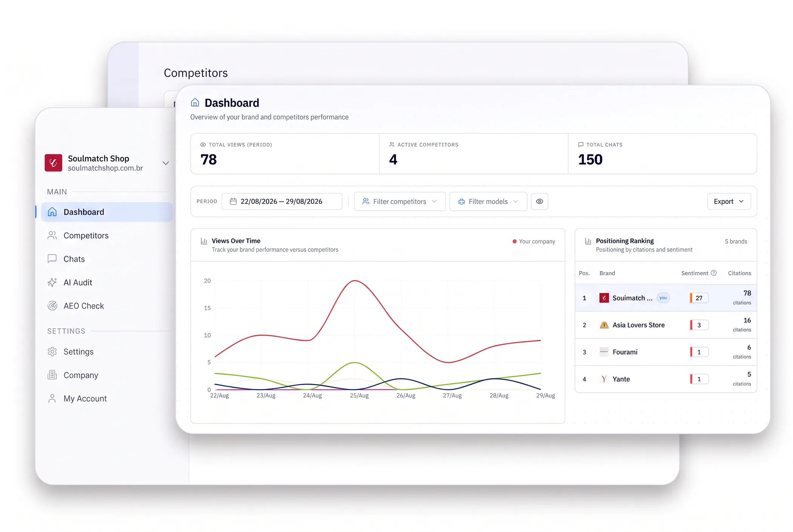This screenshot has width=793, height=532.
Task: Click the eye icon beside Total Views
Action: pos(203,145)
